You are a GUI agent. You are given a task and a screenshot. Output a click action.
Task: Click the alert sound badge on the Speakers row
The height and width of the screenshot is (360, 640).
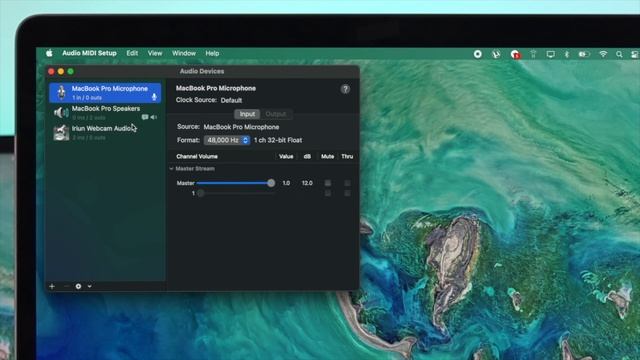(144, 117)
